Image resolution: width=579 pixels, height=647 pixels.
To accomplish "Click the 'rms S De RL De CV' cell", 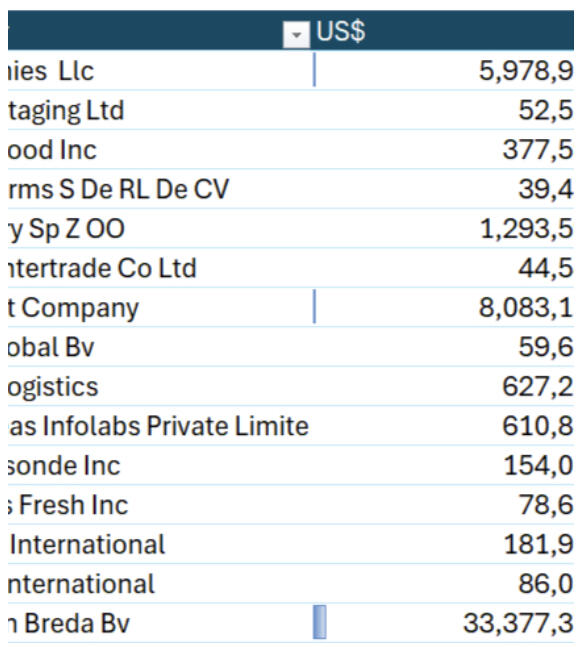I will pyautogui.click(x=160, y=189).
